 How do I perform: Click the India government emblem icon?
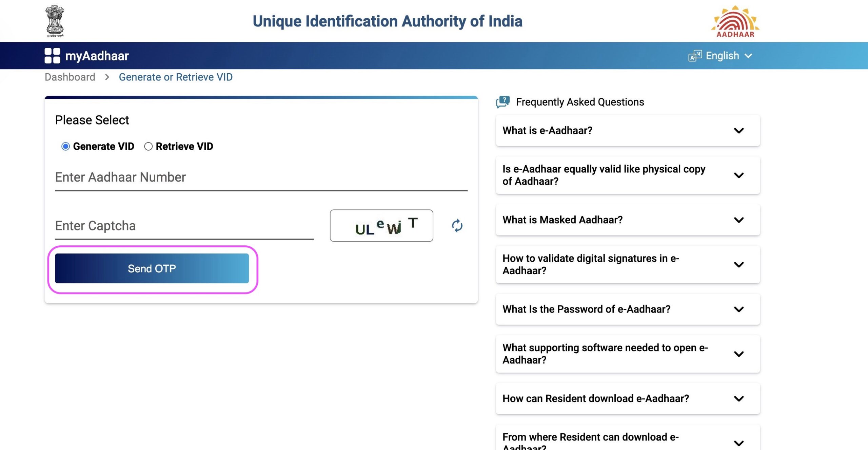coord(55,21)
